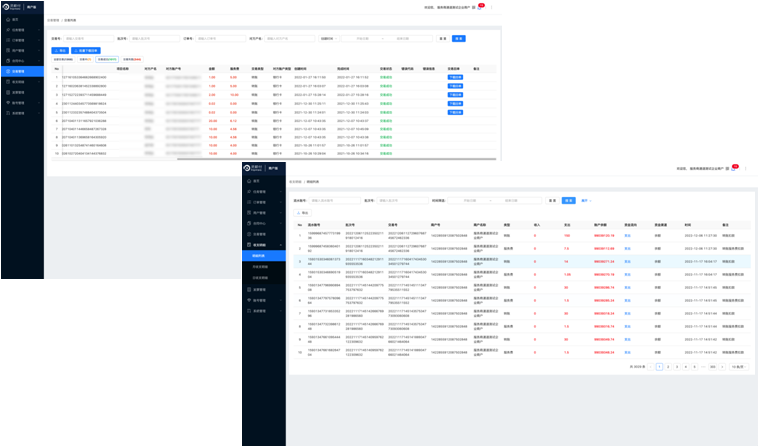The image size is (759, 447).
Task: Click the horizontal scrollbar of the upper table
Action: click(x=336, y=159)
